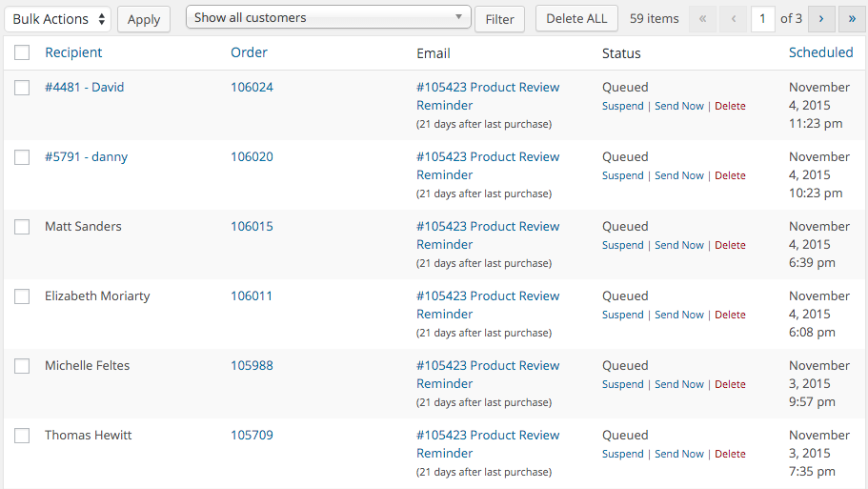Image resolution: width=868 pixels, height=489 pixels.
Task: Tick the checkbox beside Thomas Hewitt
Action: point(22,436)
